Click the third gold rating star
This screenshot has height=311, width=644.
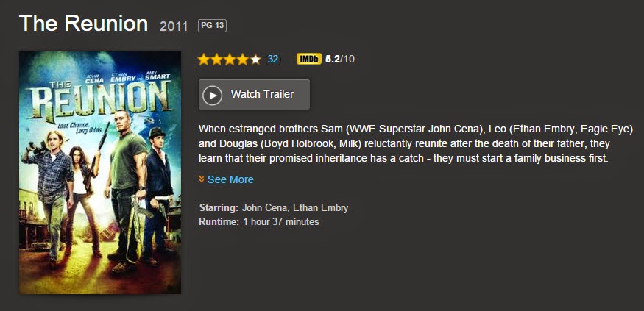(x=230, y=60)
